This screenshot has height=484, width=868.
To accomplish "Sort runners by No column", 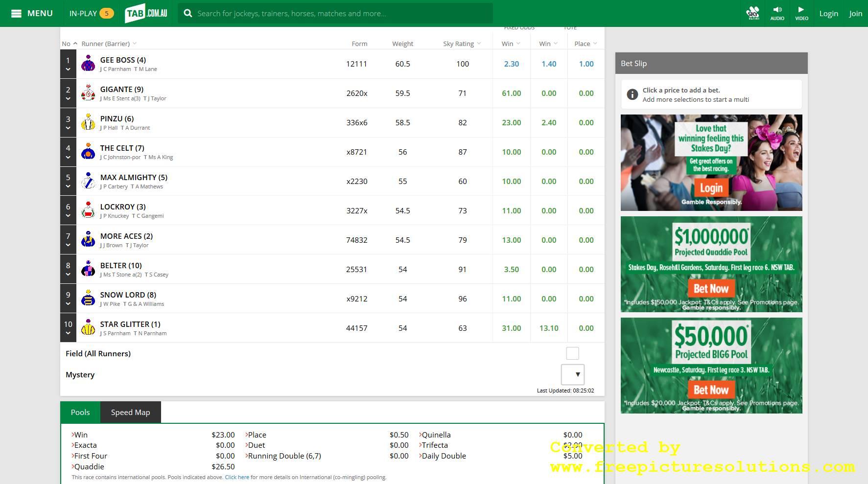I will (70, 44).
